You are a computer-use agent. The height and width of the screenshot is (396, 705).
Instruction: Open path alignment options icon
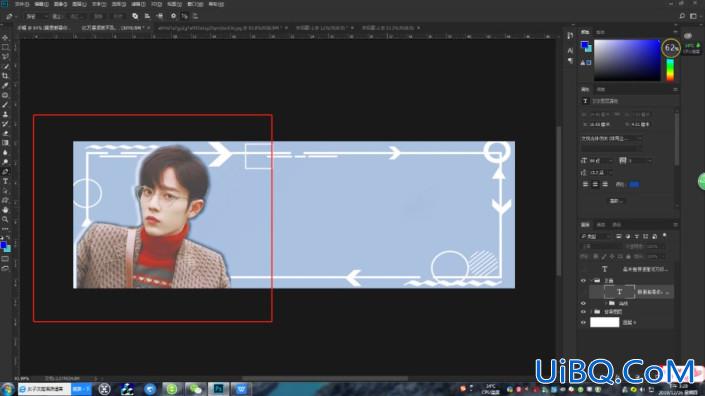[147, 16]
